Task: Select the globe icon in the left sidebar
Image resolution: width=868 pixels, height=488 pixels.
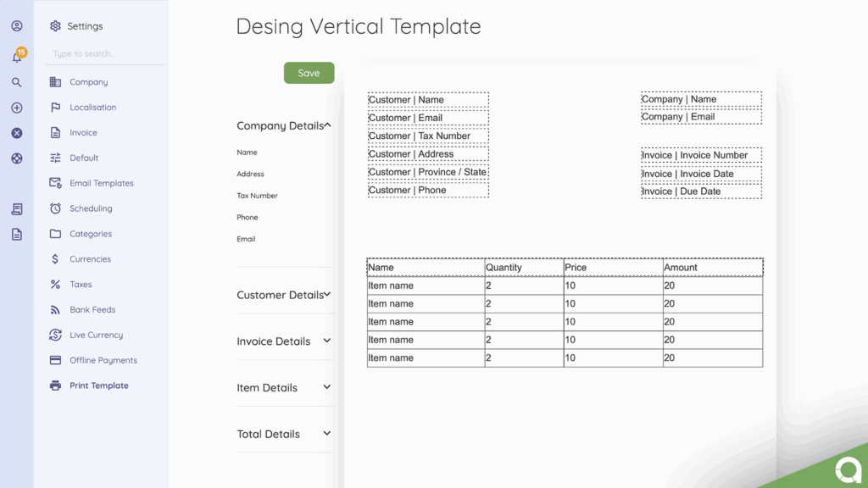Action: (x=16, y=158)
